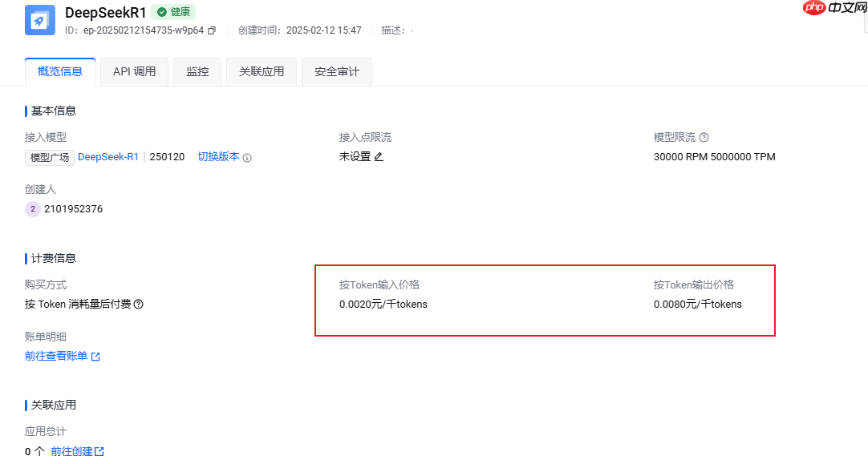868x464 pixels.
Task: Edit the 未设置 rate limit with pencil icon
Action: tap(378, 157)
